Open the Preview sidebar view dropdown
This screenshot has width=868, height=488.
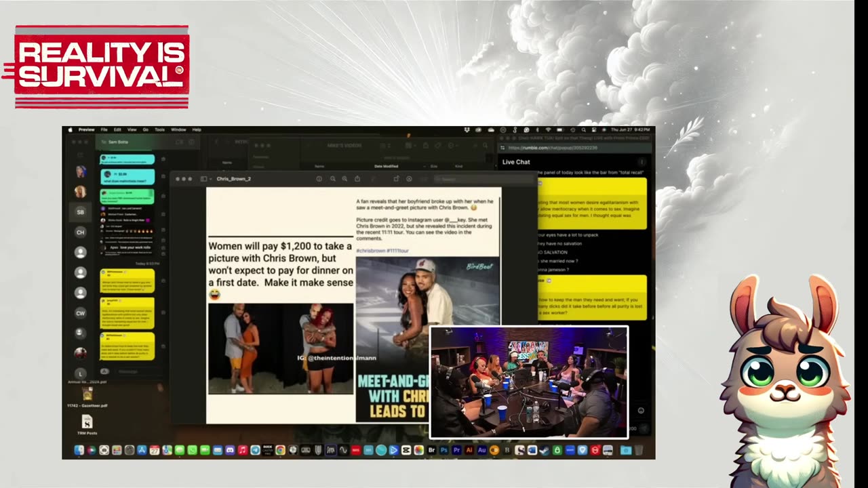[x=206, y=179]
